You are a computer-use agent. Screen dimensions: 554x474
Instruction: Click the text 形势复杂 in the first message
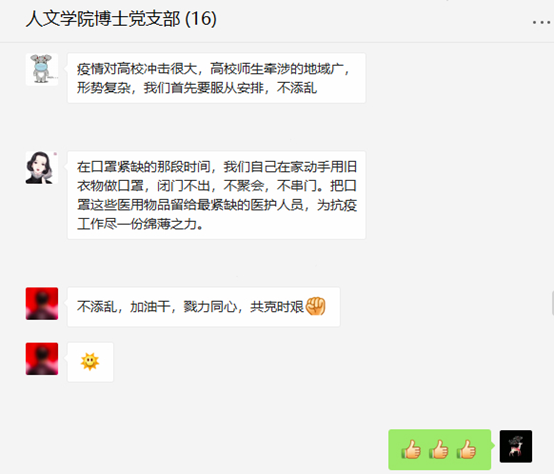(x=104, y=88)
